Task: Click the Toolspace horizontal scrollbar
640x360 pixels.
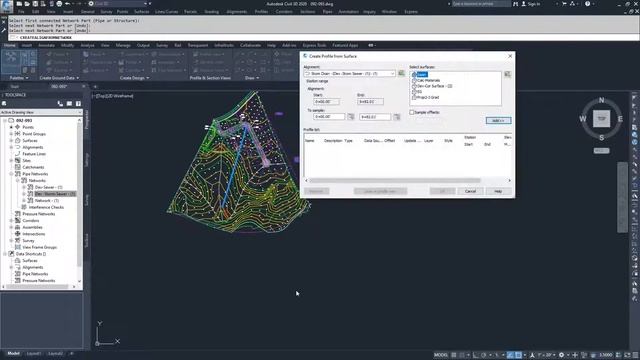Action: pyautogui.click(x=37, y=287)
